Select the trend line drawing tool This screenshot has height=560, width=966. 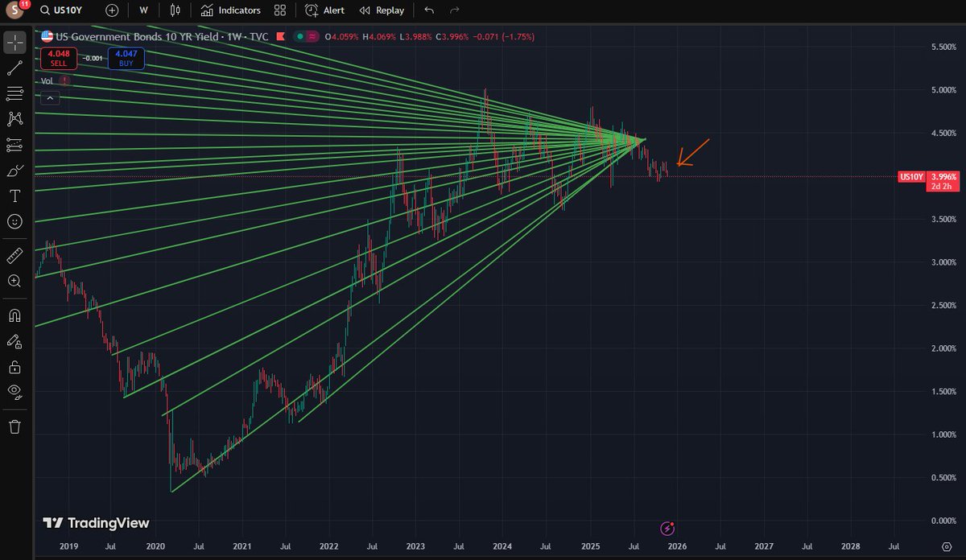(x=14, y=68)
